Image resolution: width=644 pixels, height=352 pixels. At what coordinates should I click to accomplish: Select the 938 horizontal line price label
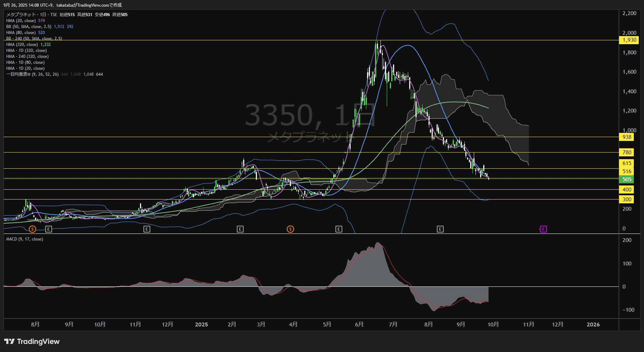coord(627,137)
